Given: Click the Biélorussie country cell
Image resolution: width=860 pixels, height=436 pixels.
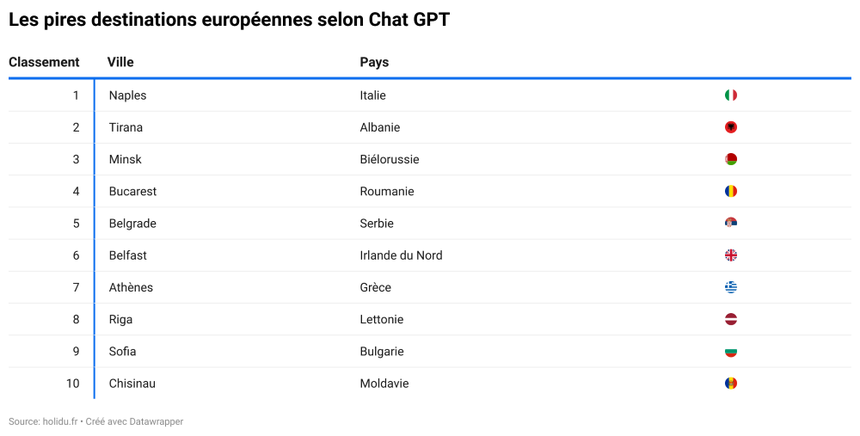Looking at the screenshot, I should coord(389,160).
